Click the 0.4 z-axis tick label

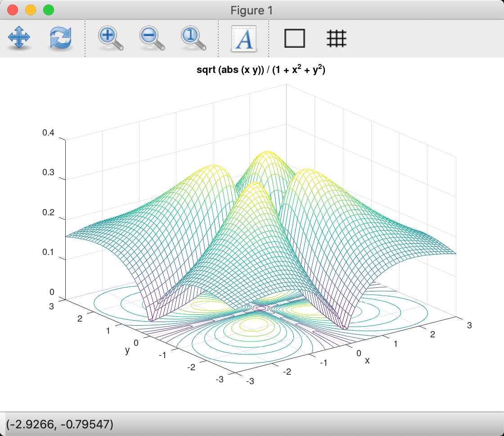[48, 133]
